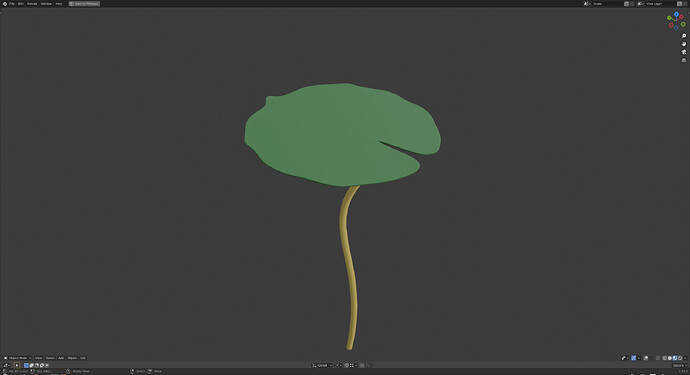Screen dimensions: 690x375
Task: Toggle the snap magnet icon
Action: click(346, 365)
